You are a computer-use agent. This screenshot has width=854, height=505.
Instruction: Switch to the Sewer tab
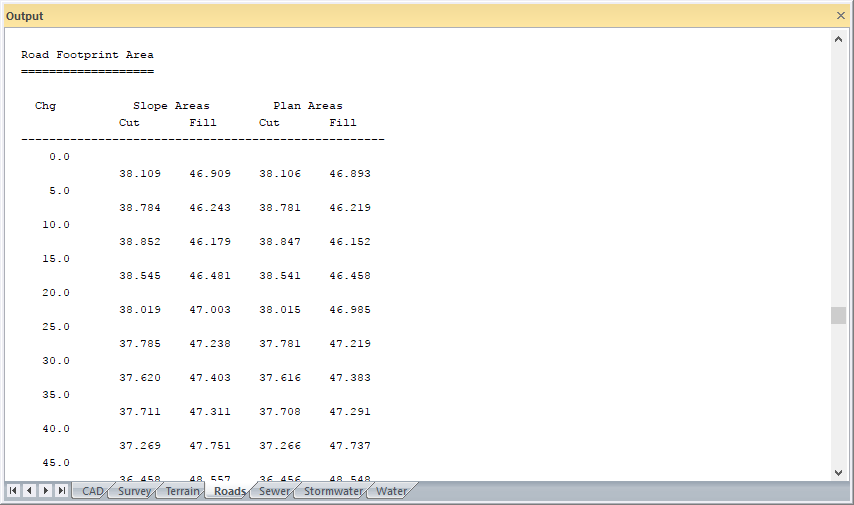pyautogui.click(x=274, y=491)
